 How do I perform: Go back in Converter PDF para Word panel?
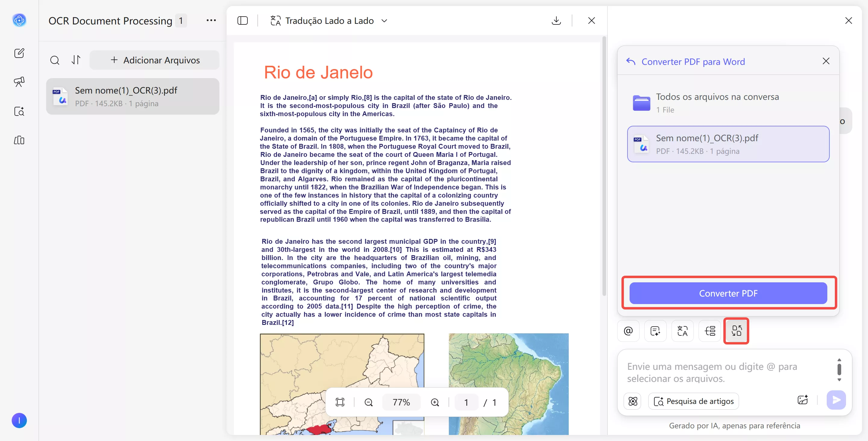tap(631, 61)
